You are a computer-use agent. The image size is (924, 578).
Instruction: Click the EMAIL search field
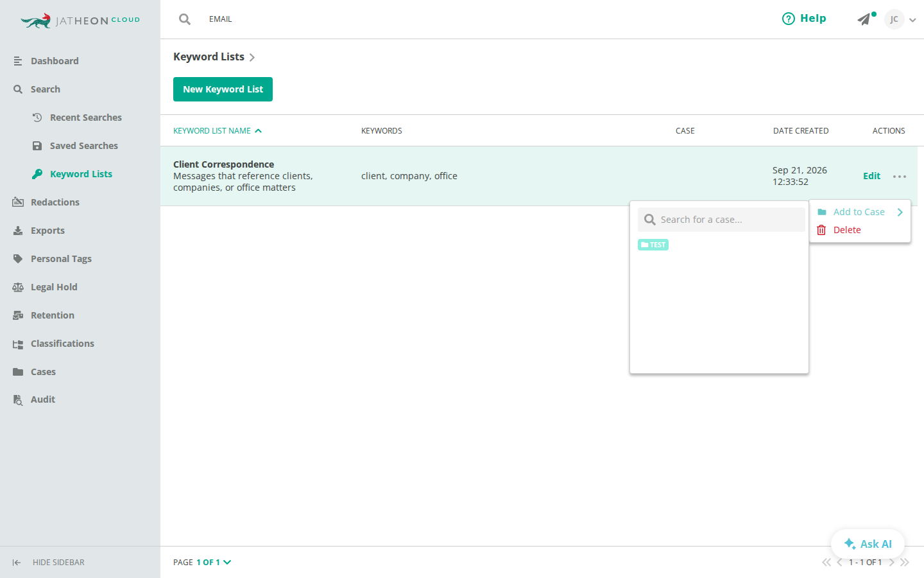221,19
